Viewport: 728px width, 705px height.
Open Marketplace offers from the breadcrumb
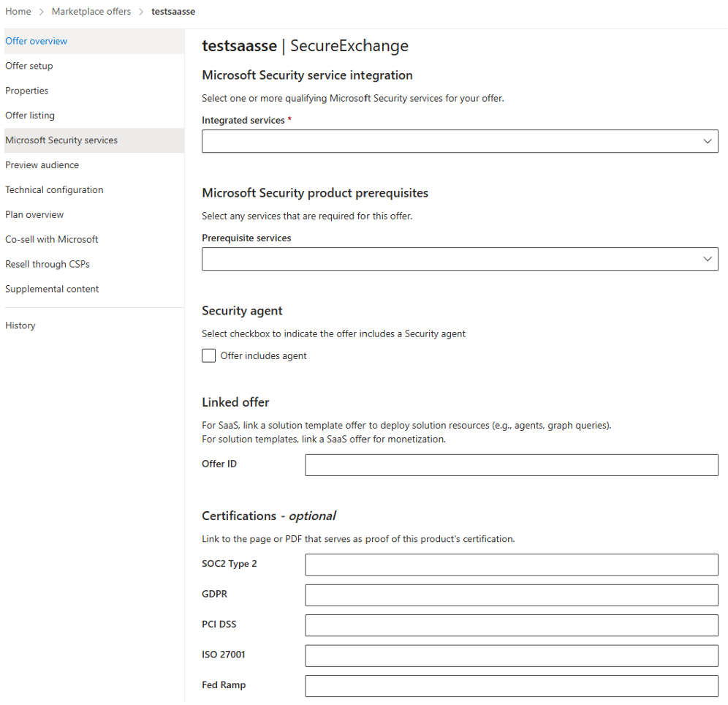[91, 11]
